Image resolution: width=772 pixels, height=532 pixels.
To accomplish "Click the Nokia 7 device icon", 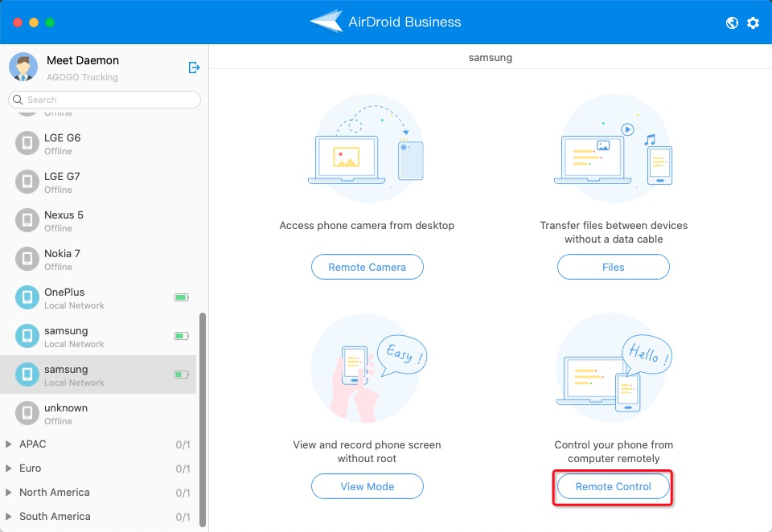I will (27, 259).
